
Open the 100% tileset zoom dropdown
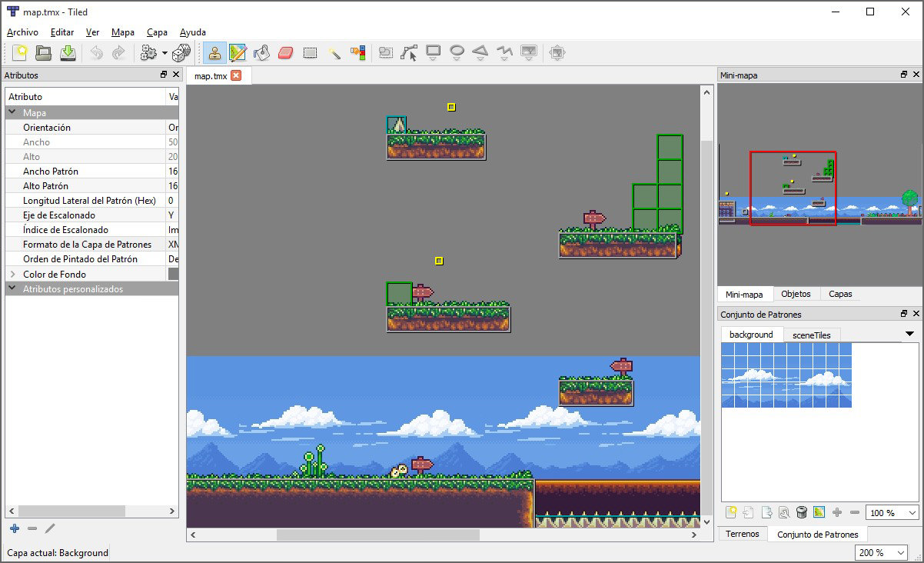click(x=890, y=512)
